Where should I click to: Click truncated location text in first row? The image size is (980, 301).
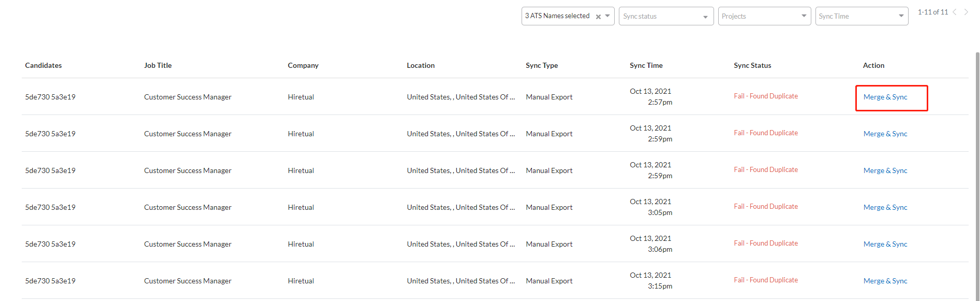pyautogui.click(x=461, y=97)
